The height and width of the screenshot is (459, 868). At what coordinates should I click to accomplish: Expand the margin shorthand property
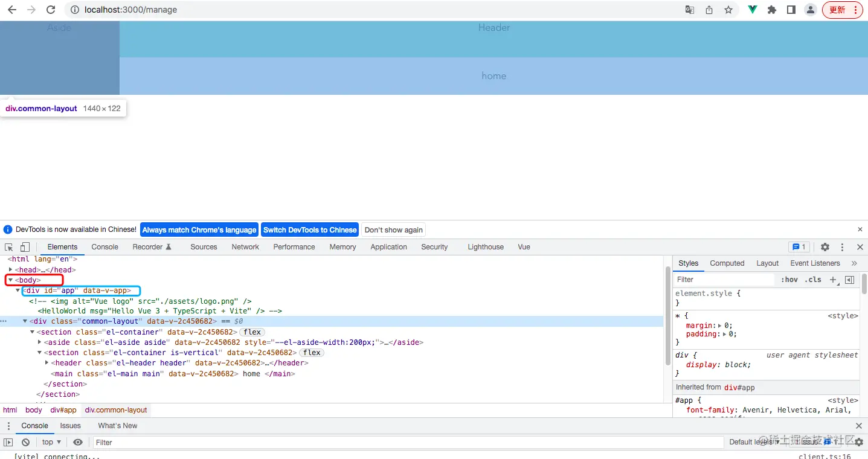(719, 326)
